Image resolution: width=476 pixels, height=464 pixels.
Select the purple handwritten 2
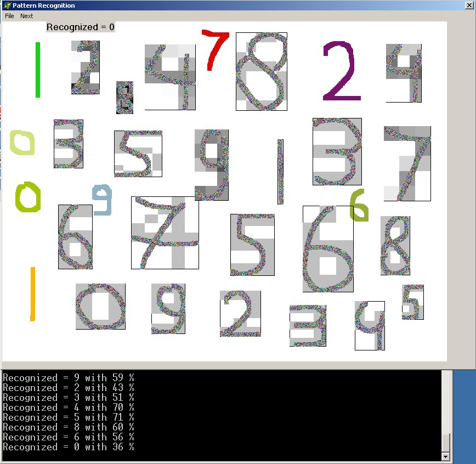click(x=341, y=71)
